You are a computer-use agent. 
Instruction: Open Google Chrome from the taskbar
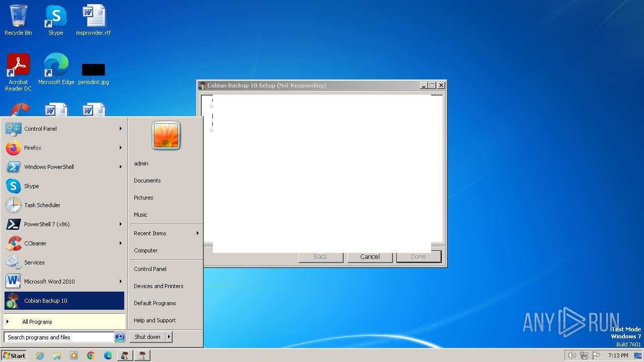coord(91,355)
